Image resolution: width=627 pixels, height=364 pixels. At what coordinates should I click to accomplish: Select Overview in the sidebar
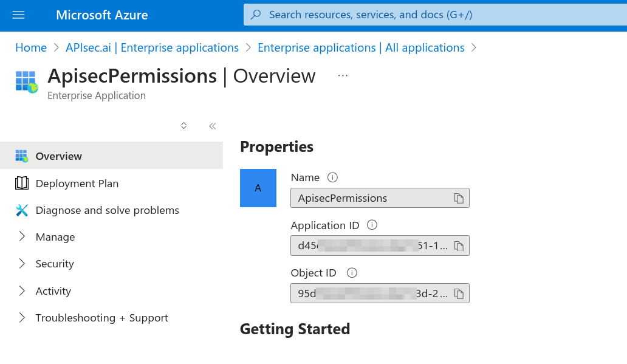click(58, 156)
